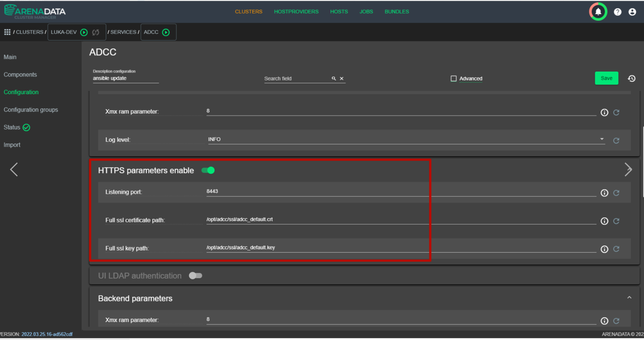Collapse the Backend parameters section

click(629, 298)
